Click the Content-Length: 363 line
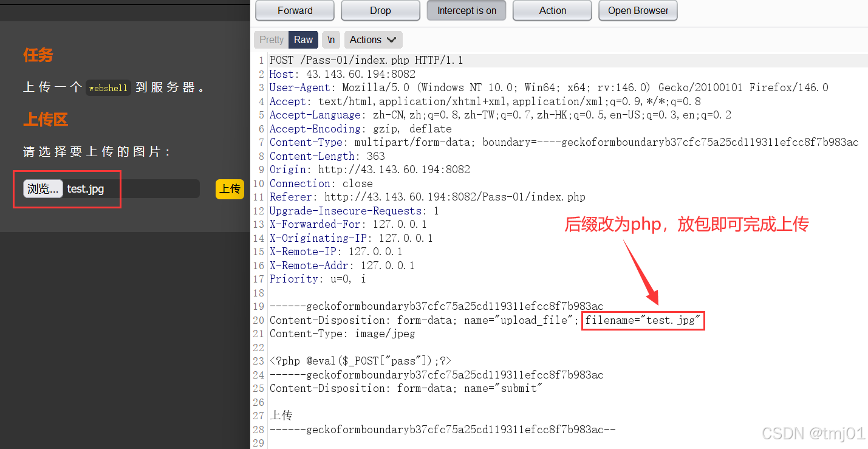Viewport: 868px width, 449px height. [x=327, y=156]
